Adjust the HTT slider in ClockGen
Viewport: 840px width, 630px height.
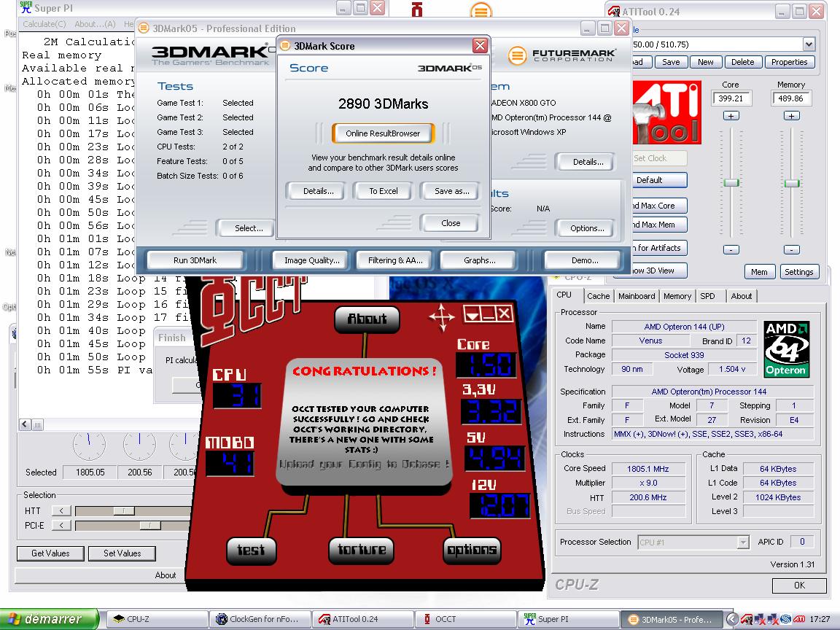[124, 510]
